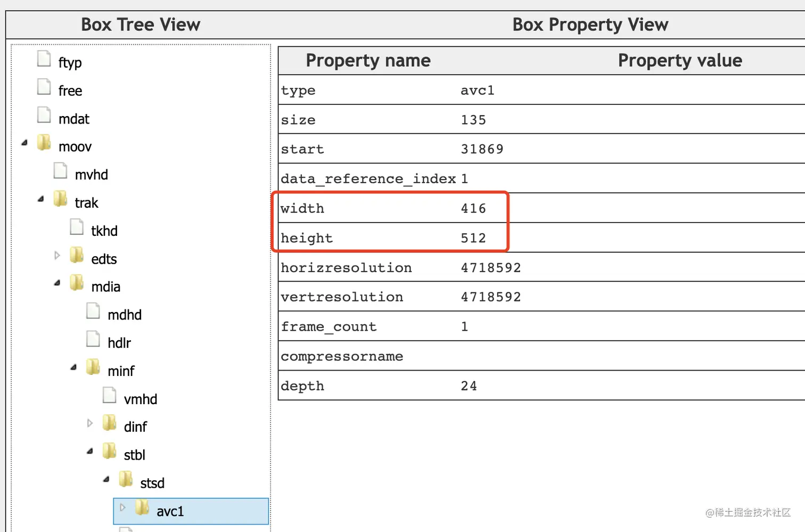
Task: Expand the edts tree node
Action: 57,256
